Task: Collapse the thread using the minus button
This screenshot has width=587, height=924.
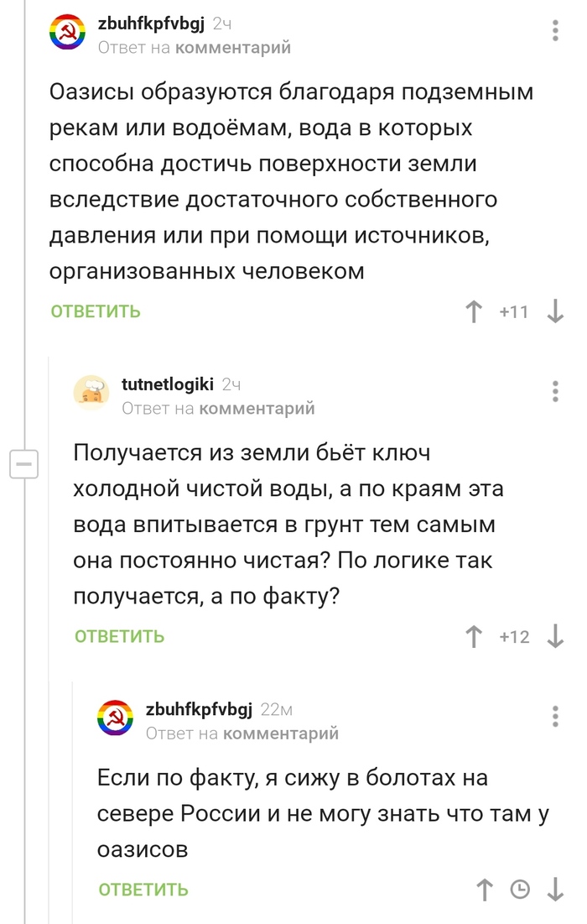Action: coord(26,462)
